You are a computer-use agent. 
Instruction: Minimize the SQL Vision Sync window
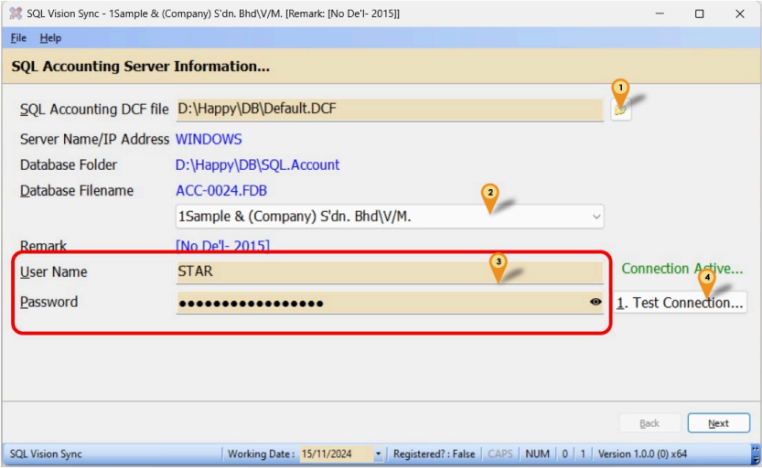[659, 14]
